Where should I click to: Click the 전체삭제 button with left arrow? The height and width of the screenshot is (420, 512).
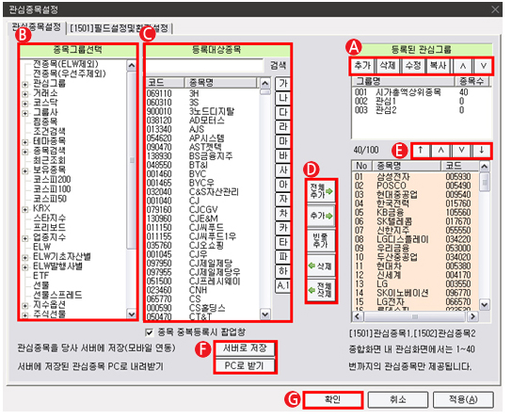(321, 290)
